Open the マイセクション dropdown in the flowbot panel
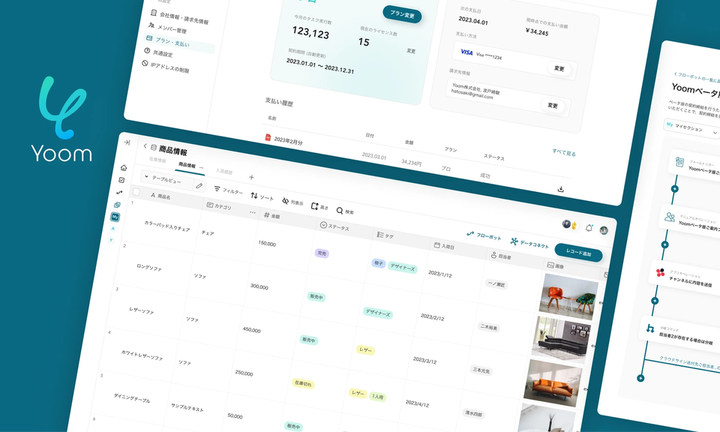This screenshot has width=720, height=432. tap(691, 128)
